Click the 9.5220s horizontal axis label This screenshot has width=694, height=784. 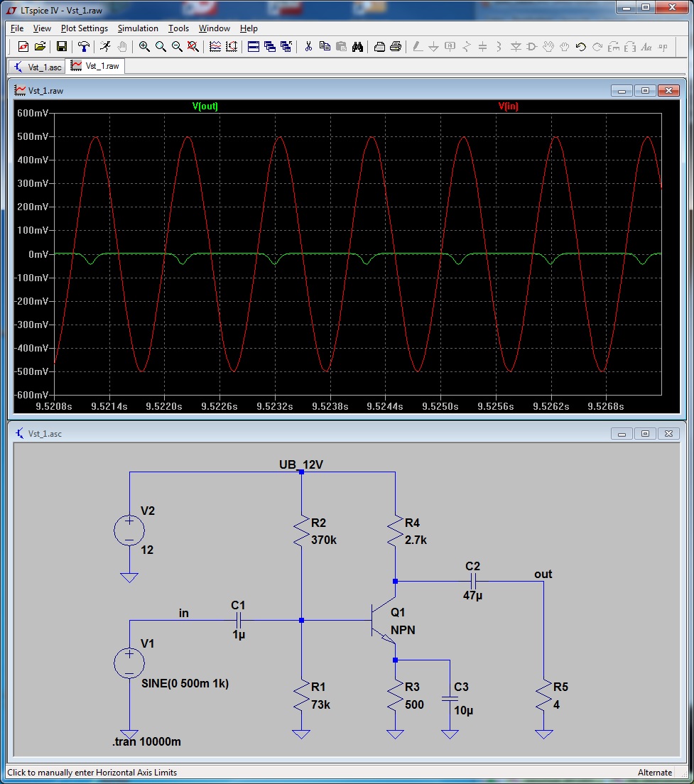point(164,406)
